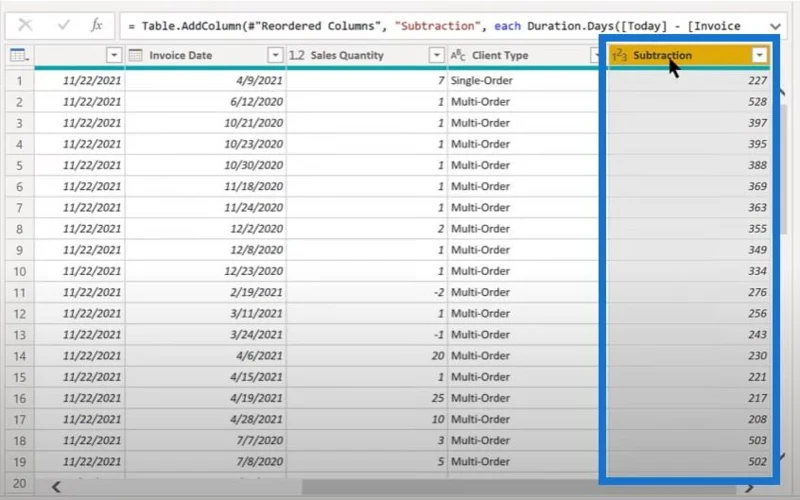The height and width of the screenshot is (500, 800).
Task: Click Subtraction cell with value 227
Action: [689, 81]
